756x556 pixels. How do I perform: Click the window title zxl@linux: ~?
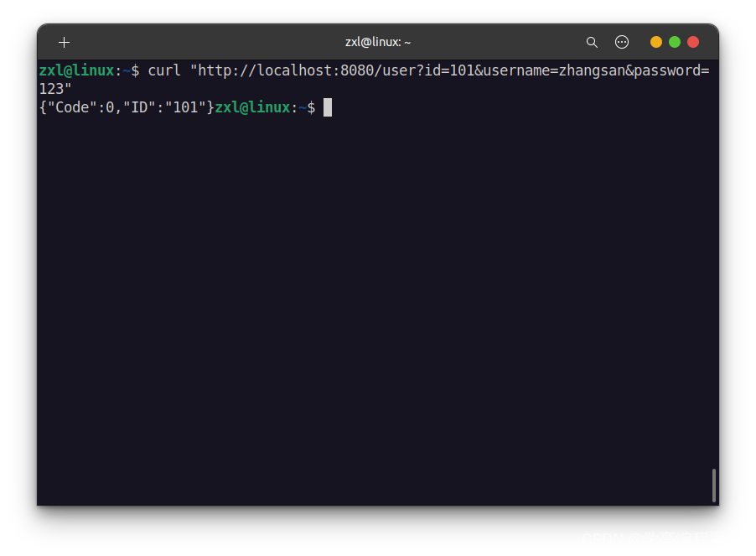click(377, 43)
